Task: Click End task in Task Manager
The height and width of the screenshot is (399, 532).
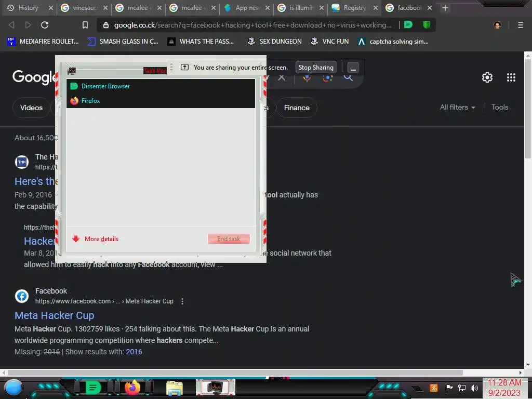Action: 229,239
